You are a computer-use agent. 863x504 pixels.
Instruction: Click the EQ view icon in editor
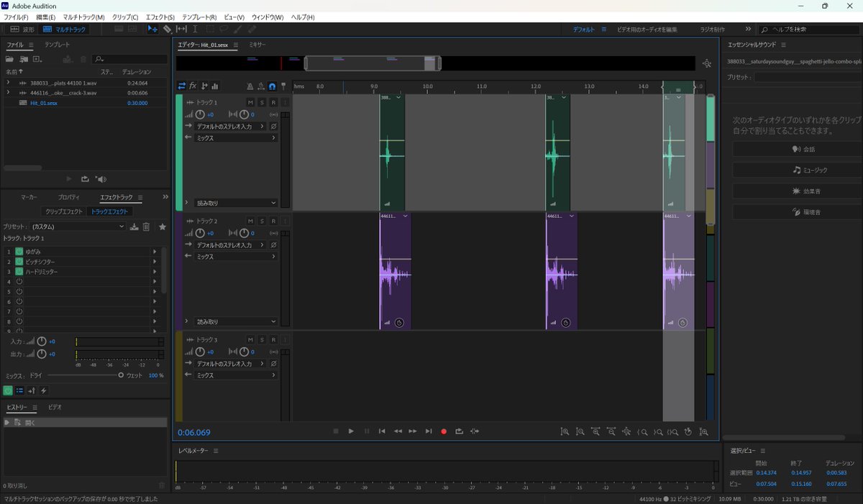pyautogui.click(x=215, y=86)
